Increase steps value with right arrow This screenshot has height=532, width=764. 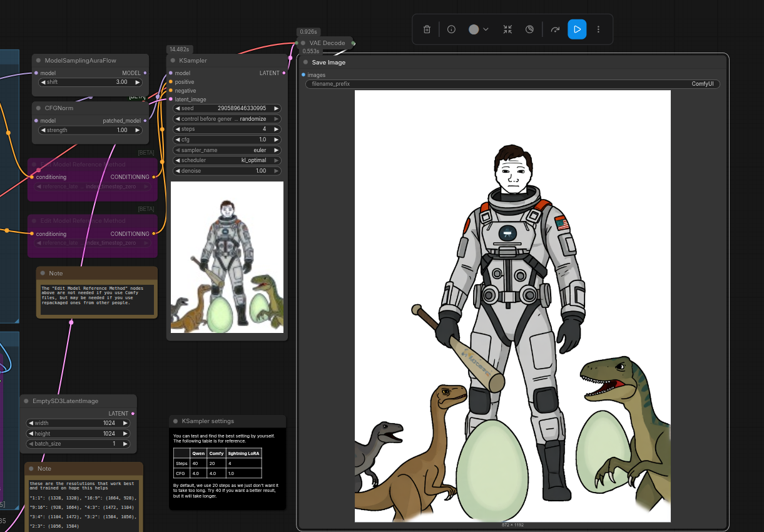(x=277, y=129)
